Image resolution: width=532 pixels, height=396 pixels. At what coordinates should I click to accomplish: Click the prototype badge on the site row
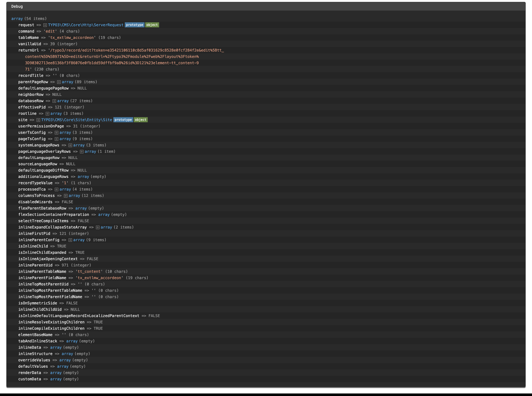pyautogui.click(x=123, y=120)
